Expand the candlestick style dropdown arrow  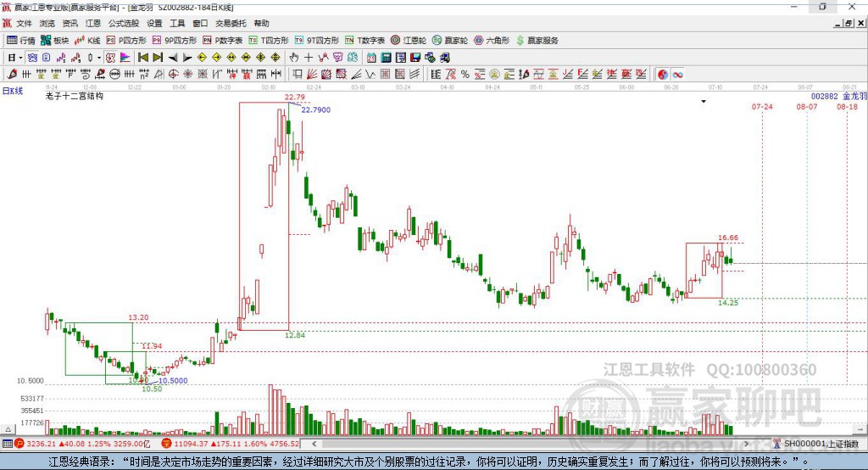(x=100, y=58)
